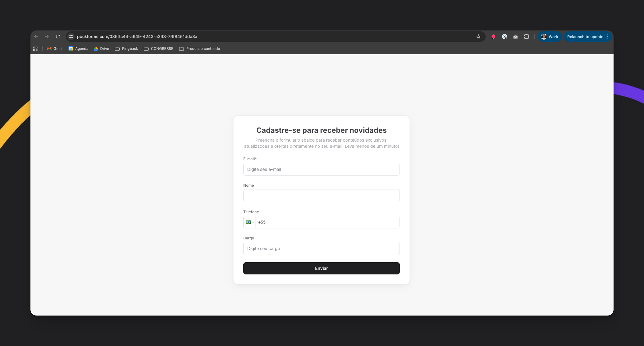Click Relaunch to update button
644x346 pixels.
[x=585, y=37]
